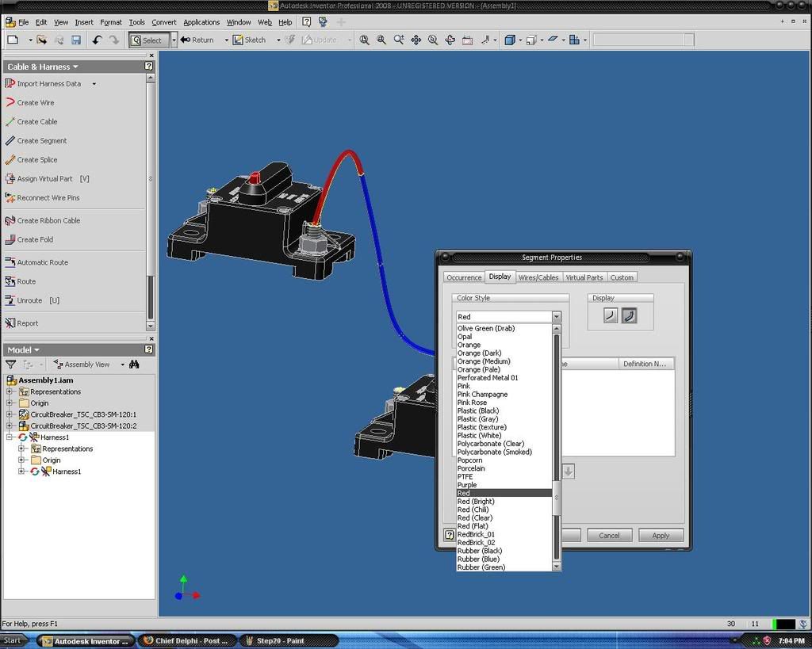Run the Automatic Route tool
This screenshot has height=649, width=812.
pos(36,262)
